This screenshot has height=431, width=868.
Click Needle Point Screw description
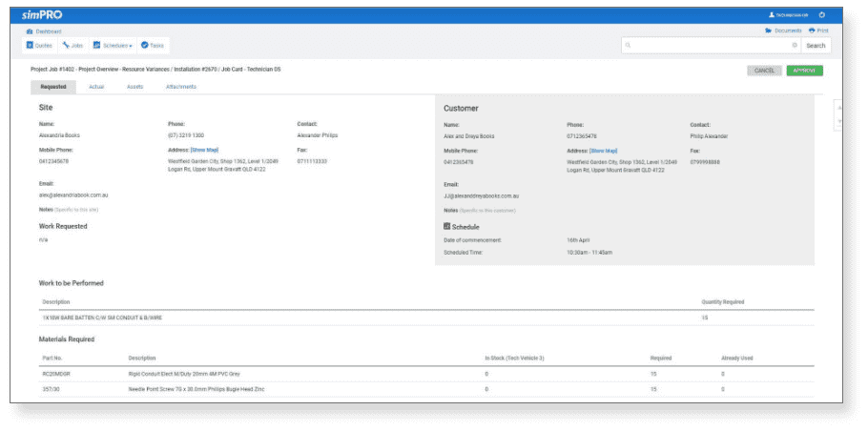(196, 389)
